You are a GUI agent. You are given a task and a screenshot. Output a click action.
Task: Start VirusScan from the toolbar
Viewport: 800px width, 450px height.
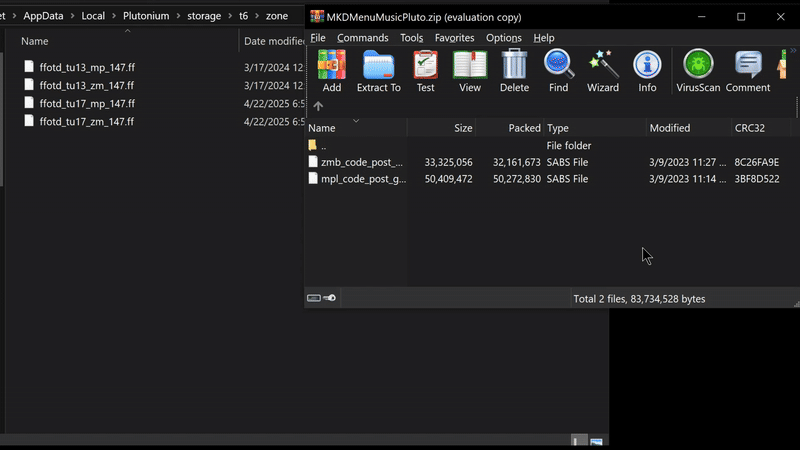click(698, 70)
